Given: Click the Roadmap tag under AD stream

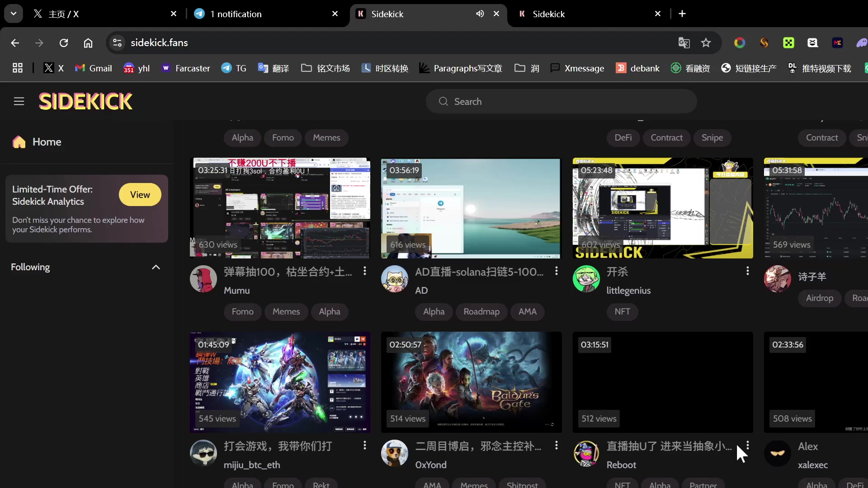Looking at the screenshot, I should (x=481, y=312).
